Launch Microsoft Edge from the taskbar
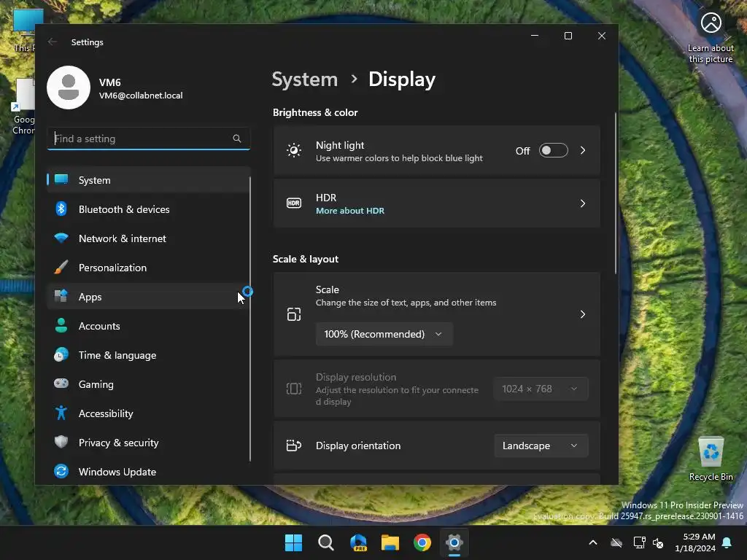The image size is (747, 560). [x=358, y=542]
